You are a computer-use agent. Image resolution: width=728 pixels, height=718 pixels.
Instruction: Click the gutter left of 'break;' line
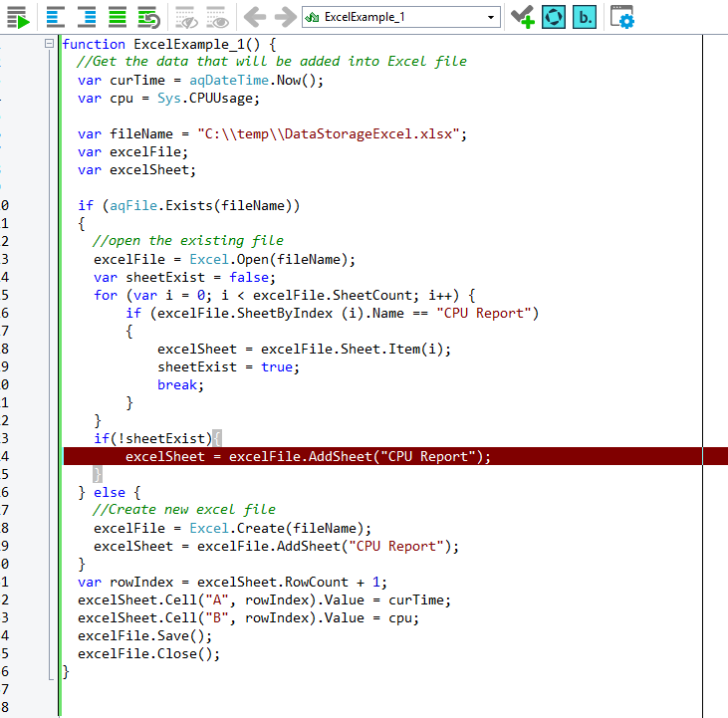point(30,385)
